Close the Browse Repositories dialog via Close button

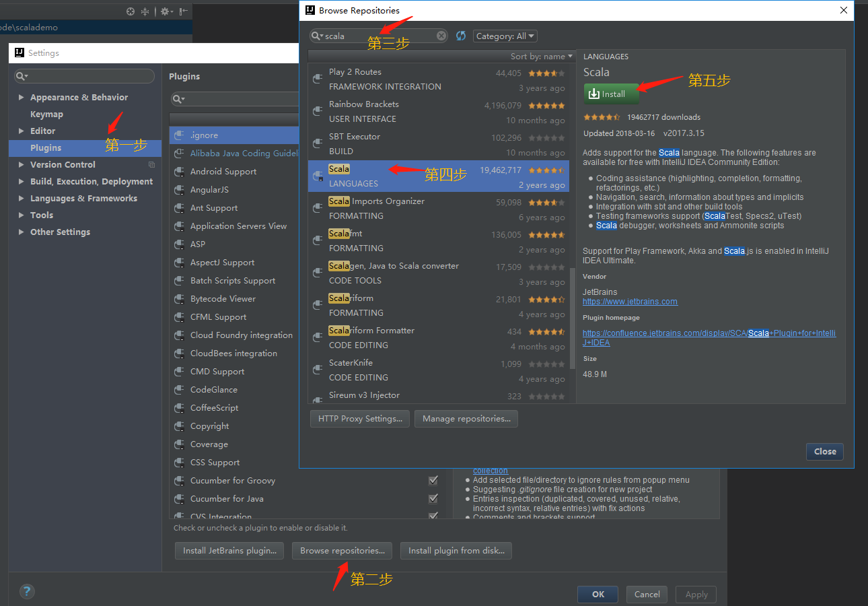[x=825, y=451]
